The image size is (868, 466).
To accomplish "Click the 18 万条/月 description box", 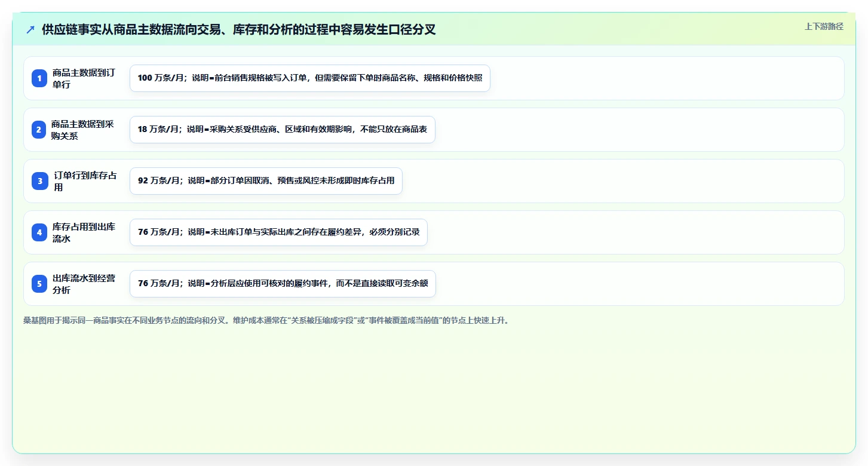I will click(x=283, y=130).
